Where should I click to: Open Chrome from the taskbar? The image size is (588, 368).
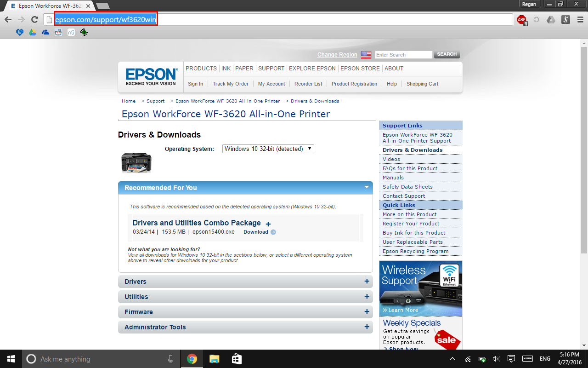pos(192,359)
